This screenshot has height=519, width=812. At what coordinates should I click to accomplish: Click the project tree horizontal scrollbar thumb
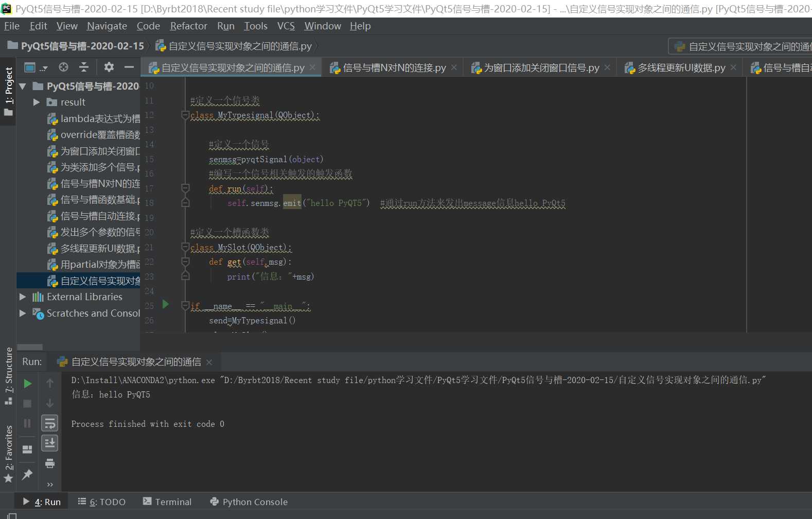click(x=30, y=347)
